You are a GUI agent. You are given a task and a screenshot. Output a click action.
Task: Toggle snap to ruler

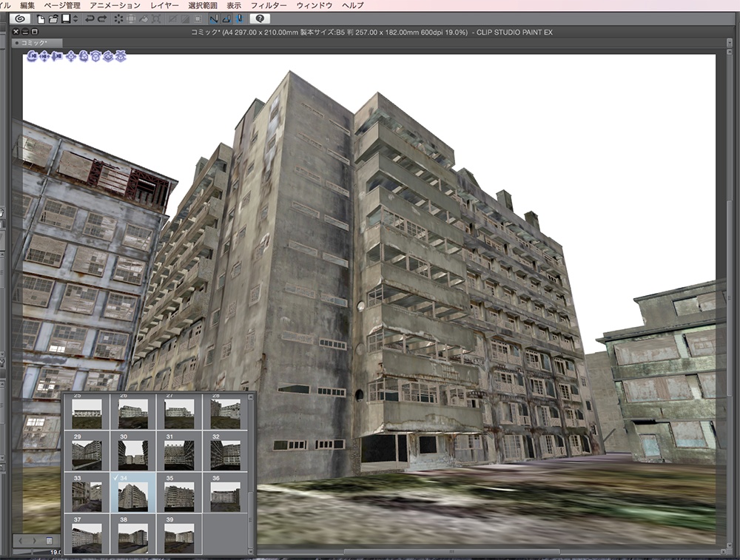click(215, 19)
